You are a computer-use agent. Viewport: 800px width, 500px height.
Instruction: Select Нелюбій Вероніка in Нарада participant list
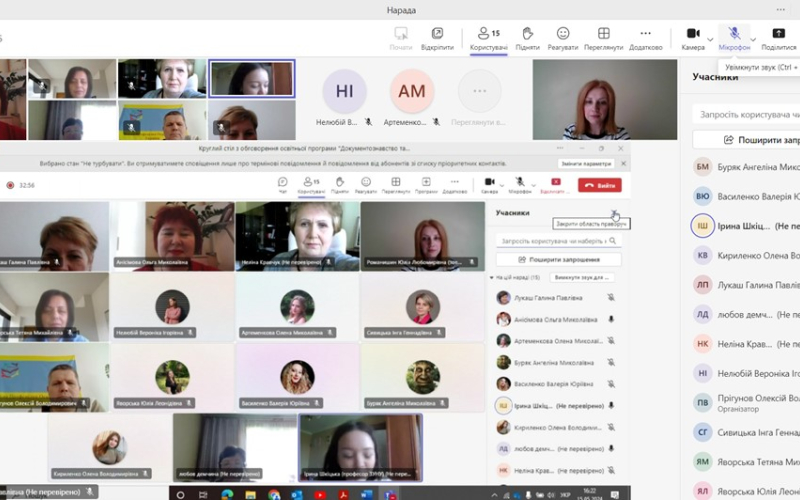[746, 373]
